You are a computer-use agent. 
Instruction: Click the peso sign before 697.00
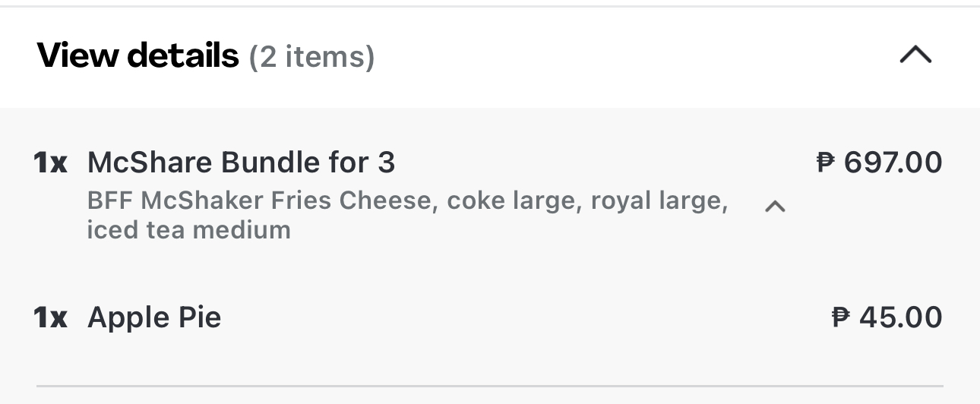coord(826,163)
